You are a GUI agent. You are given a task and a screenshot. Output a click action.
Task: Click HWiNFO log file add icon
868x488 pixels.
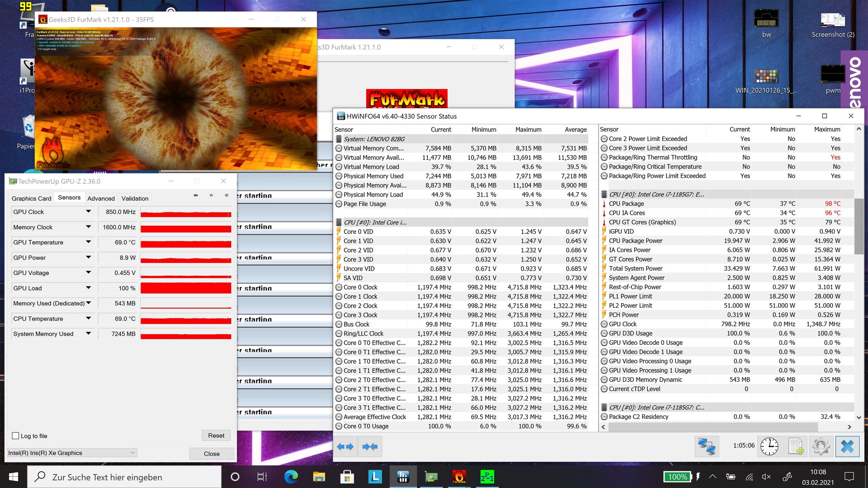795,446
